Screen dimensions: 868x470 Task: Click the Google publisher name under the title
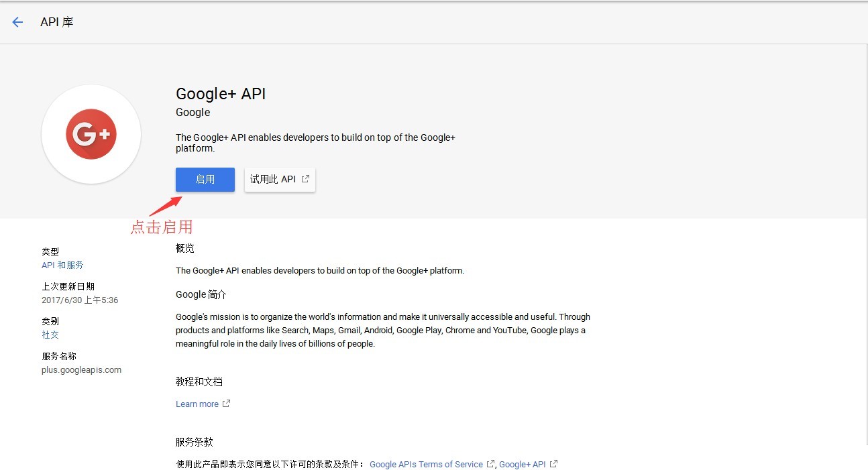tap(193, 113)
